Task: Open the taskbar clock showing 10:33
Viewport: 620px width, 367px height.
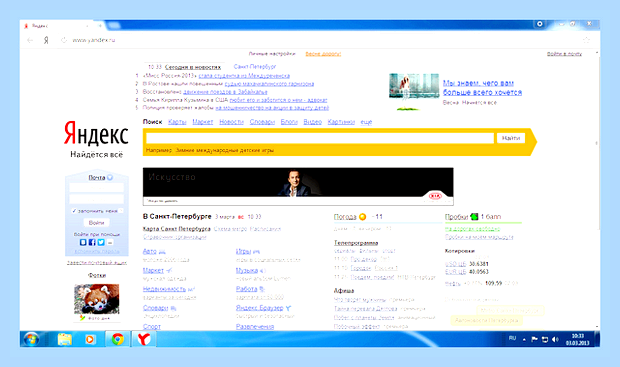Action: (x=578, y=339)
